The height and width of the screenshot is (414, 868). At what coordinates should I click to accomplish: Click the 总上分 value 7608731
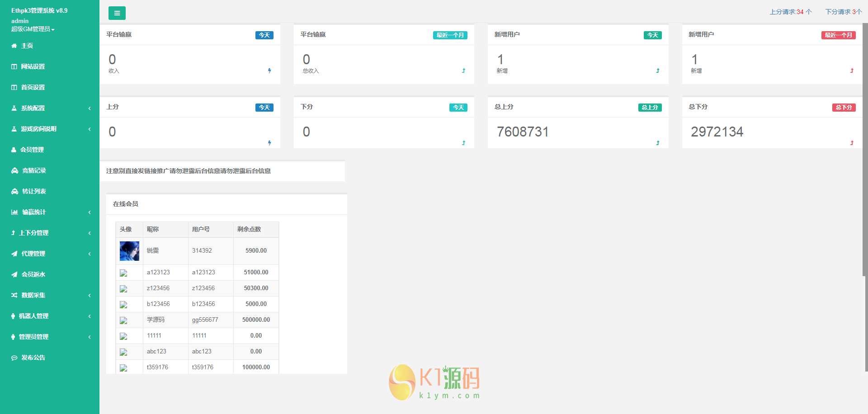(x=523, y=132)
